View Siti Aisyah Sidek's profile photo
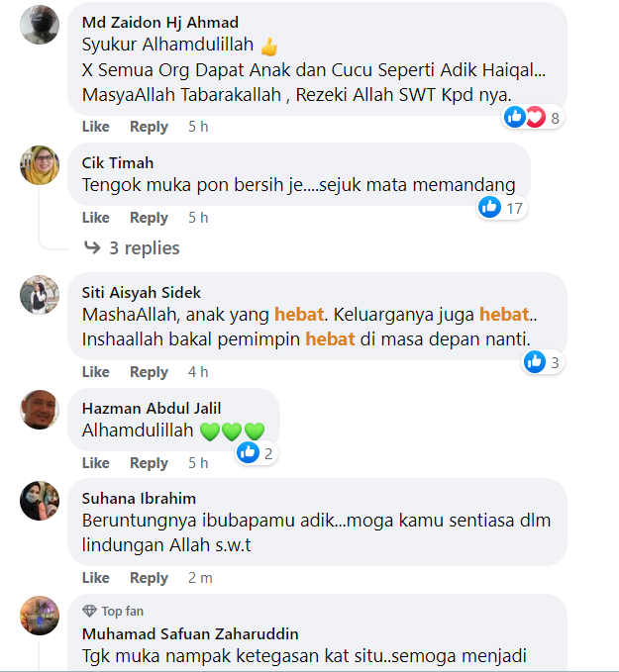The image size is (619, 672). click(x=40, y=294)
